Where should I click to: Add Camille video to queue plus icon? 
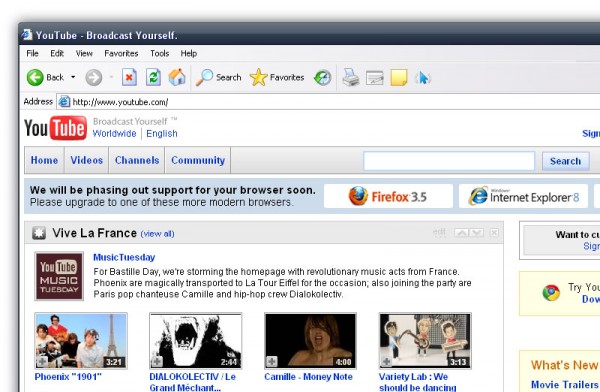click(271, 361)
